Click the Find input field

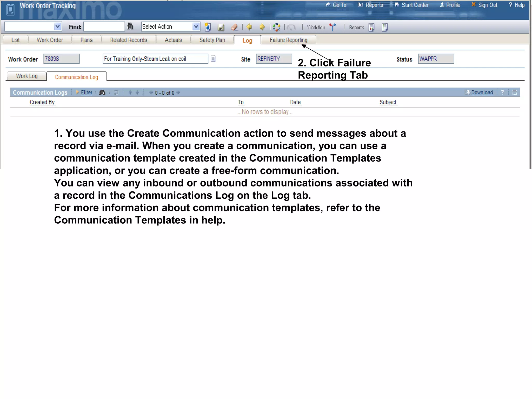(x=104, y=26)
